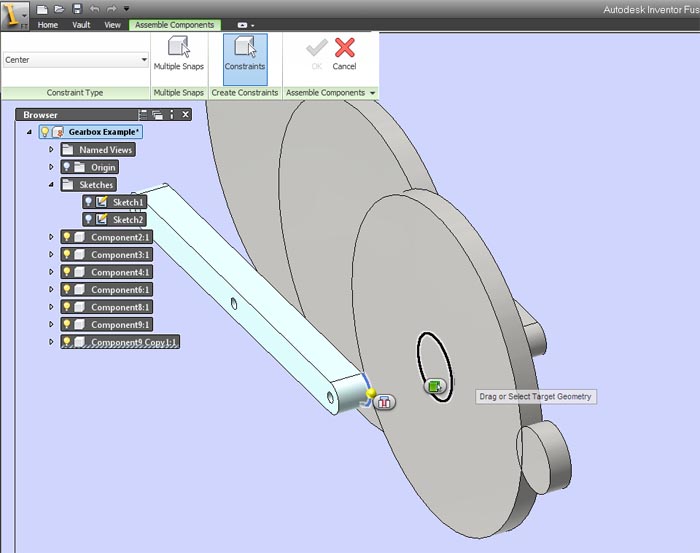Click the Component4:1 part icon
Image resolution: width=700 pixels, height=553 pixels.
tap(79, 272)
